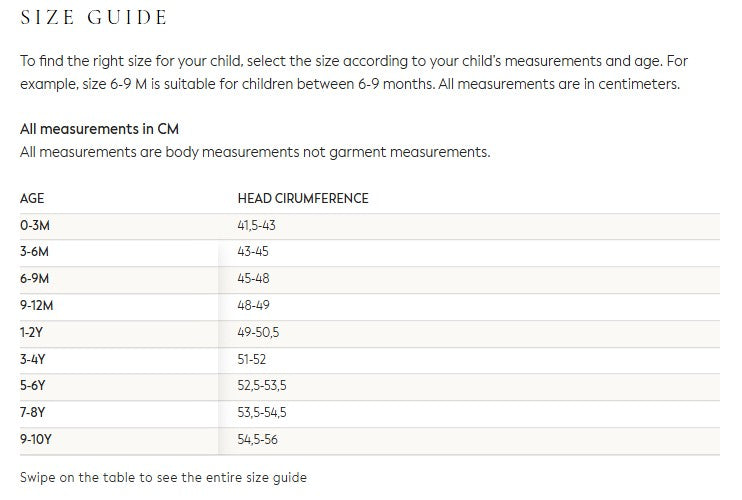Select the AGE column header

pos(32,198)
